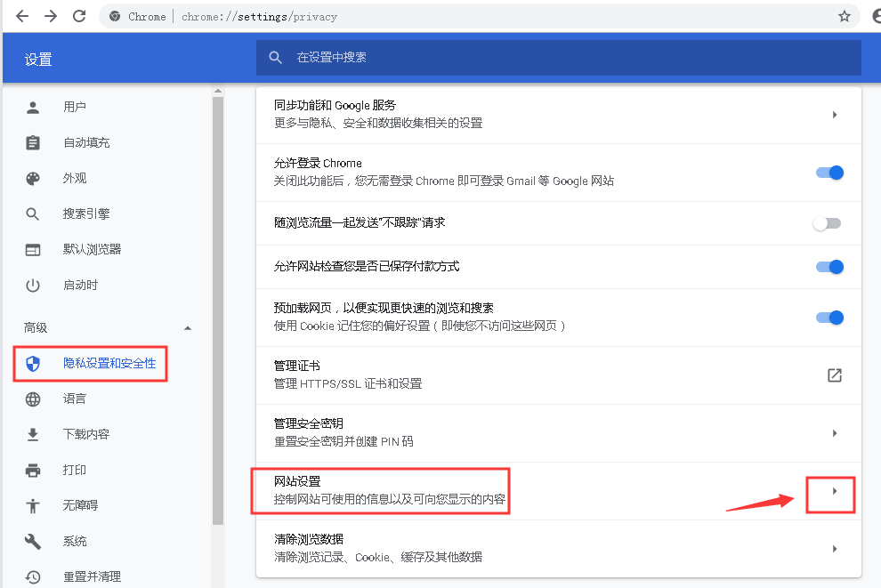The width and height of the screenshot is (881, 588).
Task: Click the globe icon beside 语言
Action: click(33, 399)
